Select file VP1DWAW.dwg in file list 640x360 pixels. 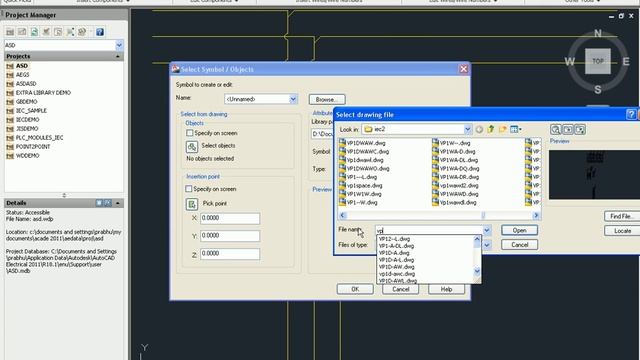(362, 143)
